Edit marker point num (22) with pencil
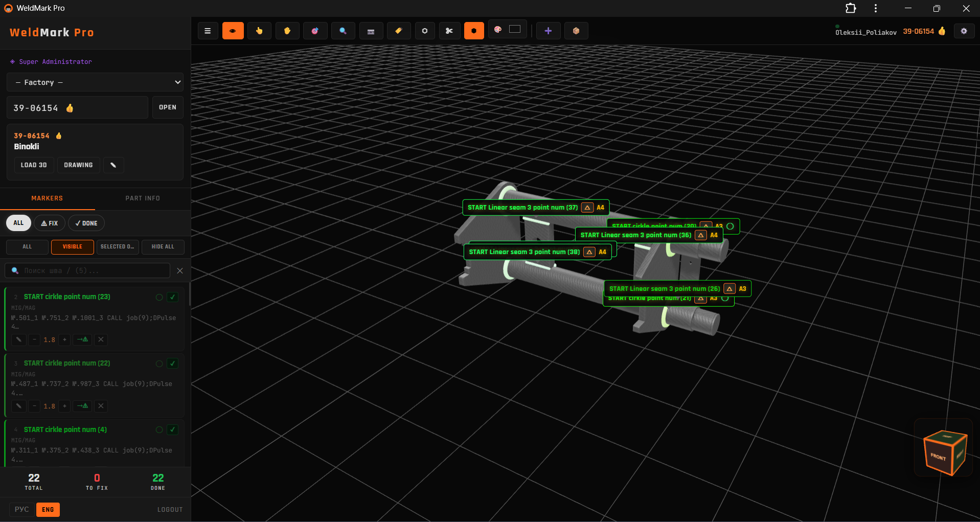 tap(19, 406)
